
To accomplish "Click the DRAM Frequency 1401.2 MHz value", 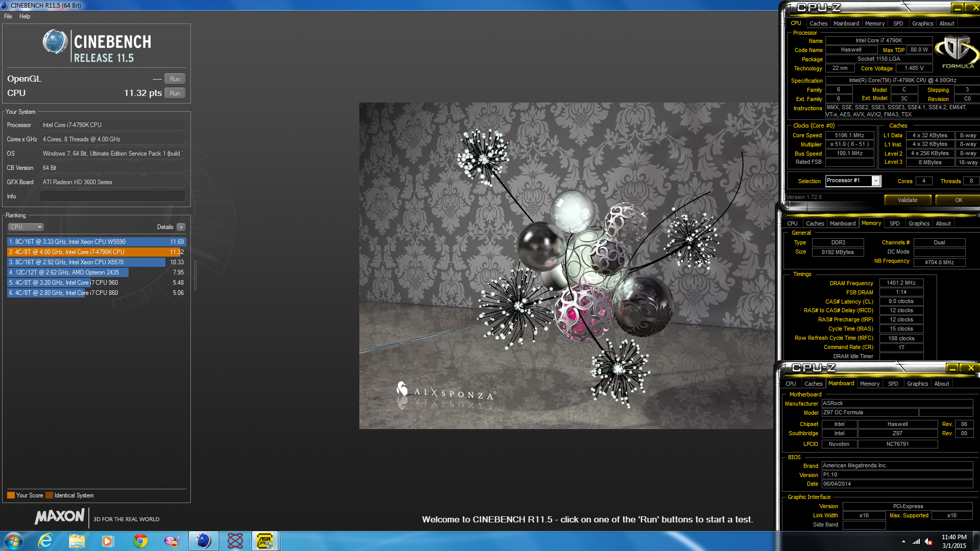I will pyautogui.click(x=901, y=283).
